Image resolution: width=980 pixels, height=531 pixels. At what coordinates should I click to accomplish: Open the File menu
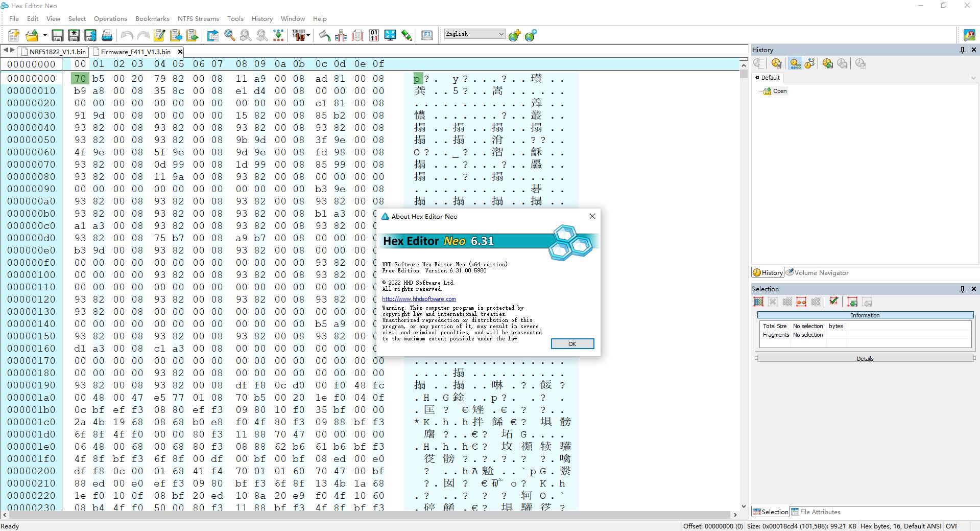pos(14,18)
